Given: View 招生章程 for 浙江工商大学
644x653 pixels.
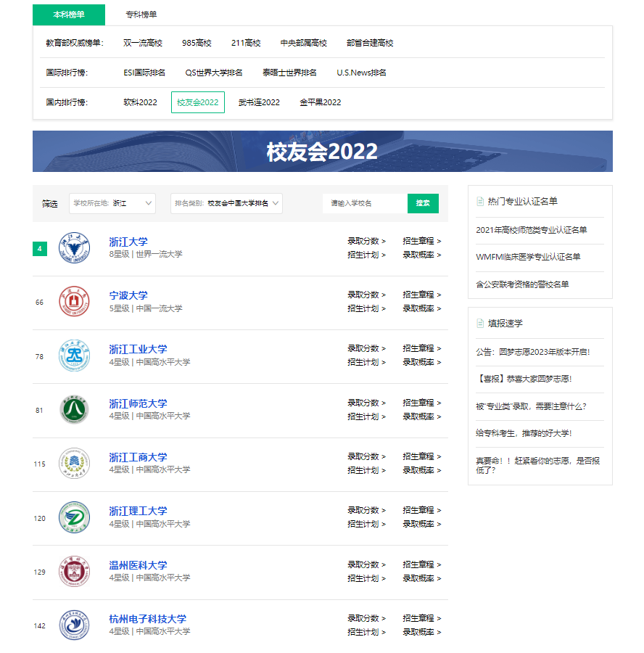Looking at the screenshot, I should pyautogui.click(x=422, y=457).
